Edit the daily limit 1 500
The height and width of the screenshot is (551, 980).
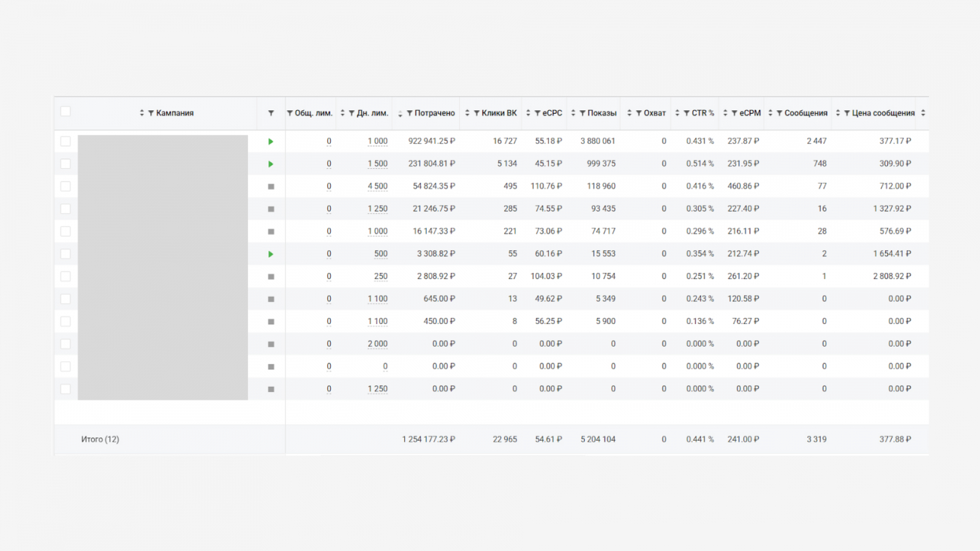[x=378, y=164]
